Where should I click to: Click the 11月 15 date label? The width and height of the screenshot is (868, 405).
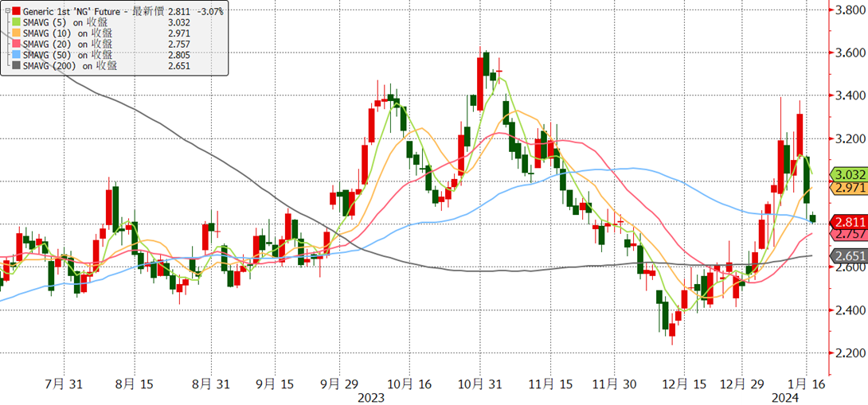pos(549,384)
